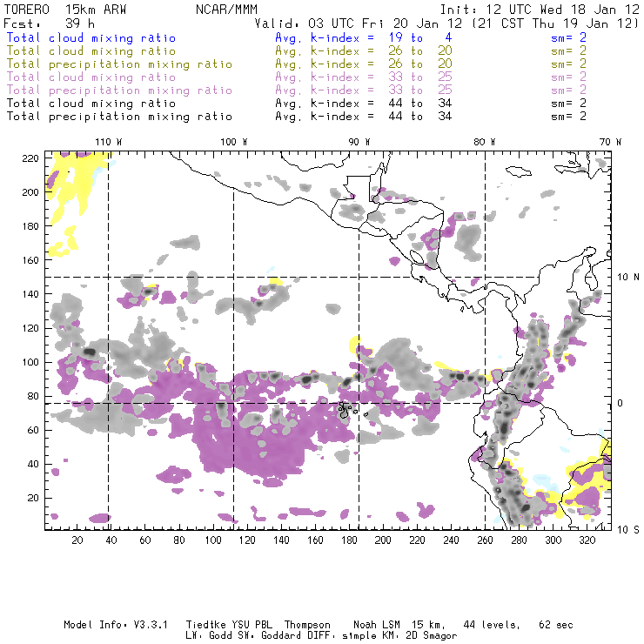The image size is (644, 644).
Task: Select the "NCAR/MMM" header label
Action: 226,10
